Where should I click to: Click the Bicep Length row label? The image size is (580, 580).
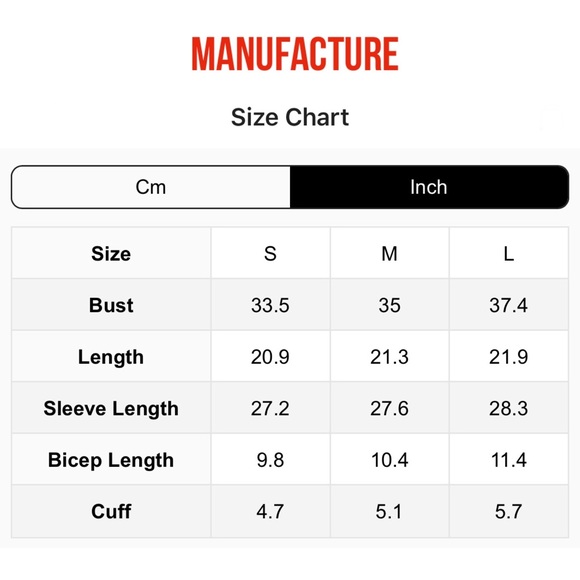point(111,460)
